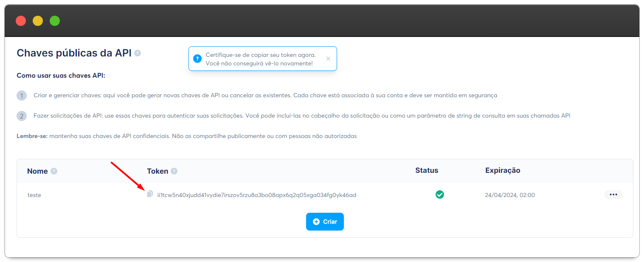644x262 pixels.
Task: Click help icon beside Chaves públicas da API
Action: [138, 53]
